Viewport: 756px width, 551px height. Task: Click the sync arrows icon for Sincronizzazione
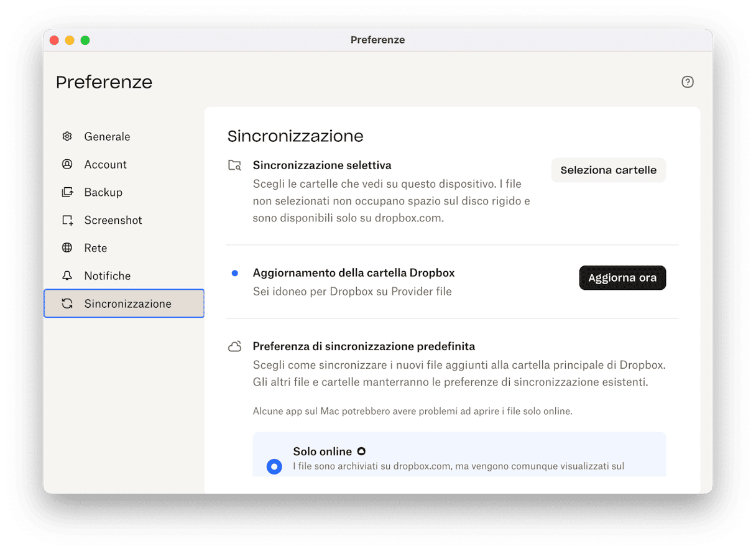coord(67,304)
